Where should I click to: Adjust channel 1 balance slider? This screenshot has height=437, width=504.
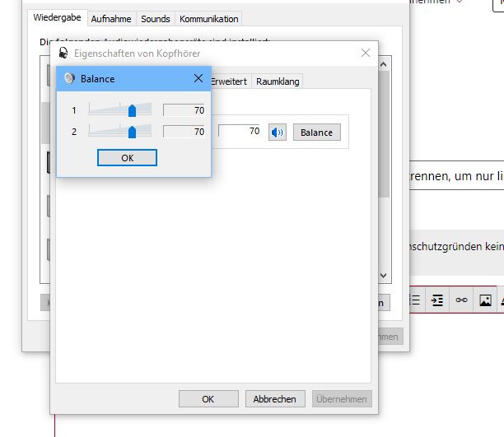(132, 110)
